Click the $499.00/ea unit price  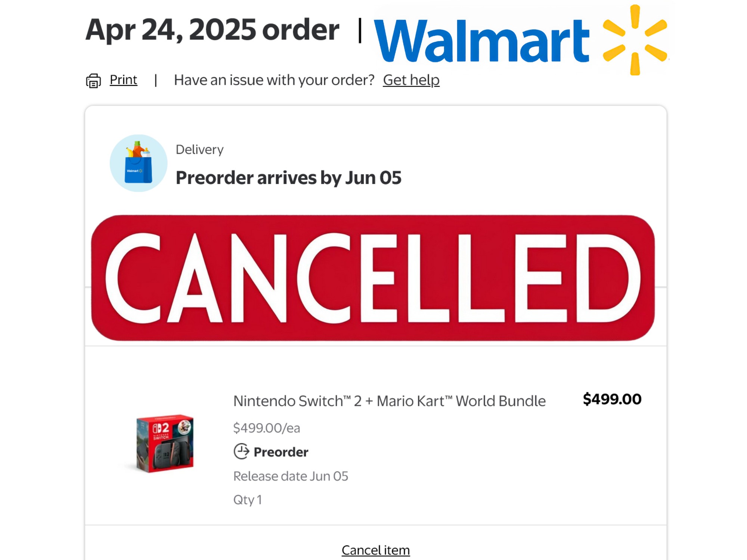266,428
